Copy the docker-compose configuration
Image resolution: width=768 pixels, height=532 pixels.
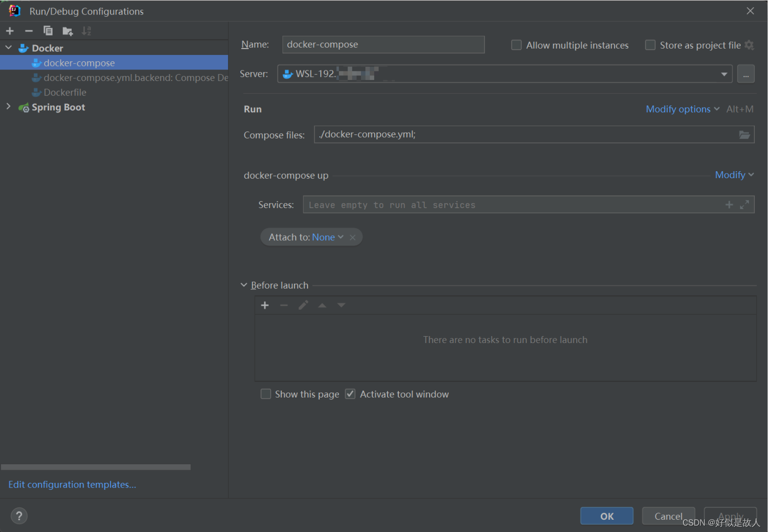48,30
